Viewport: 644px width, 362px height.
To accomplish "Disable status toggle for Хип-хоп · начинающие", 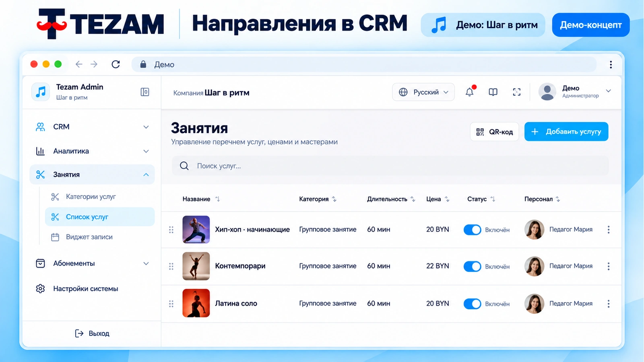I will click(473, 230).
